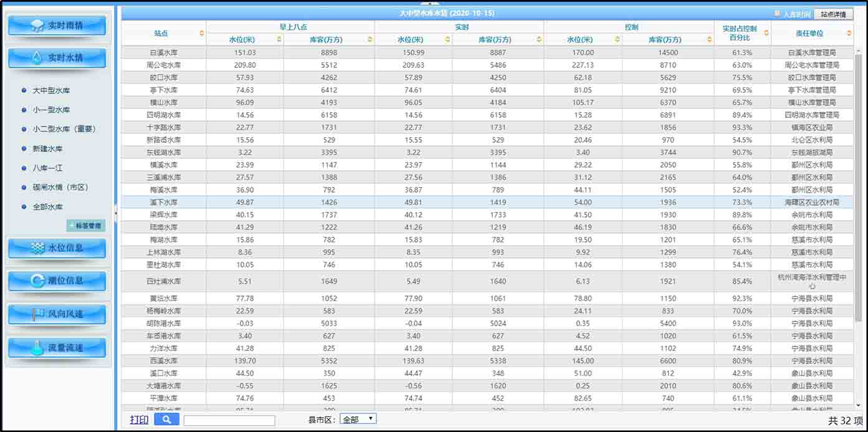Sort by 实时占控制百分比 column arrow

click(766, 33)
